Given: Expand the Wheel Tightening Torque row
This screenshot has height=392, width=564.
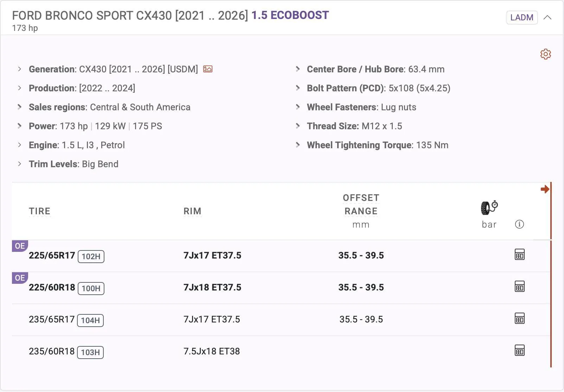Looking at the screenshot, I should tap(297, 145).
